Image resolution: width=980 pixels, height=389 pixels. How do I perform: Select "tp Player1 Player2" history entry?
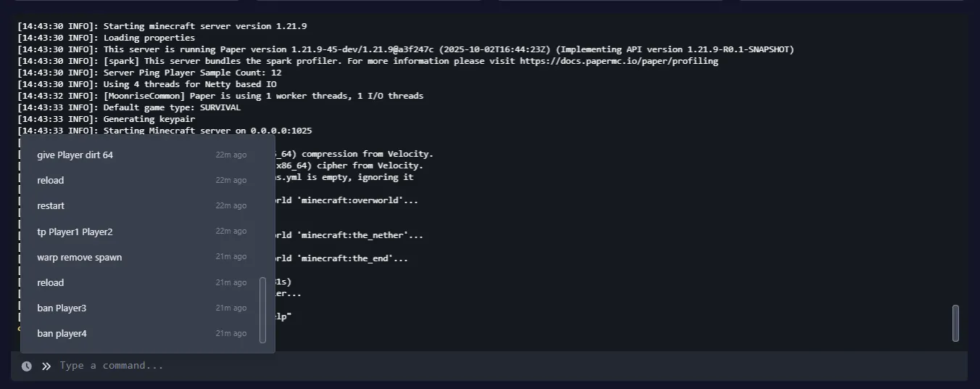75,232
